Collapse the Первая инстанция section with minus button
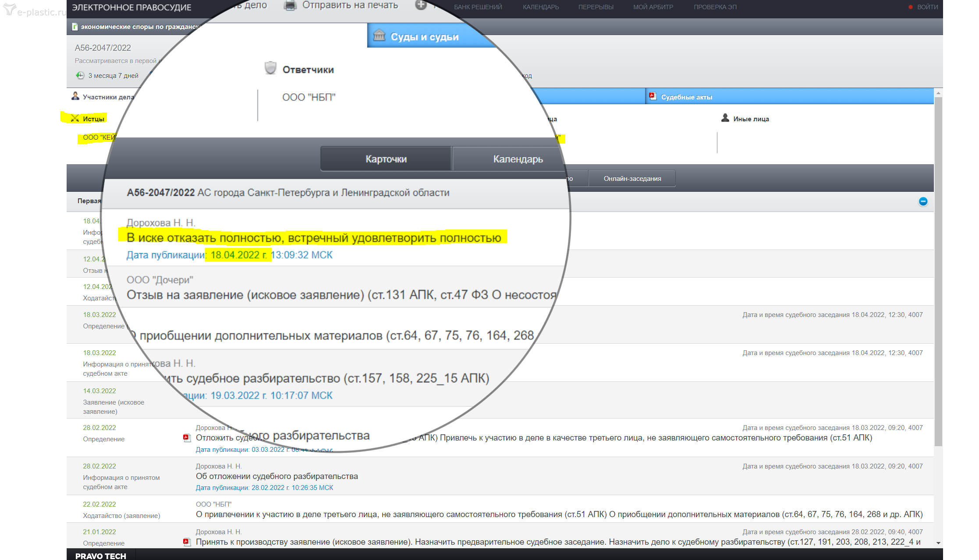The image size is (979, 560). pyautogui.click(x=923, y=201)
